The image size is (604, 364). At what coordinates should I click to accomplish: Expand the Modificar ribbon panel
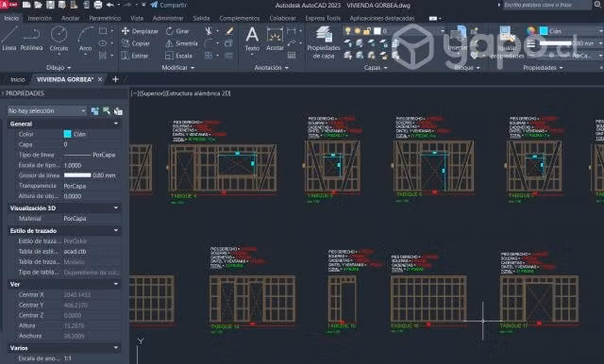(177, 68)
